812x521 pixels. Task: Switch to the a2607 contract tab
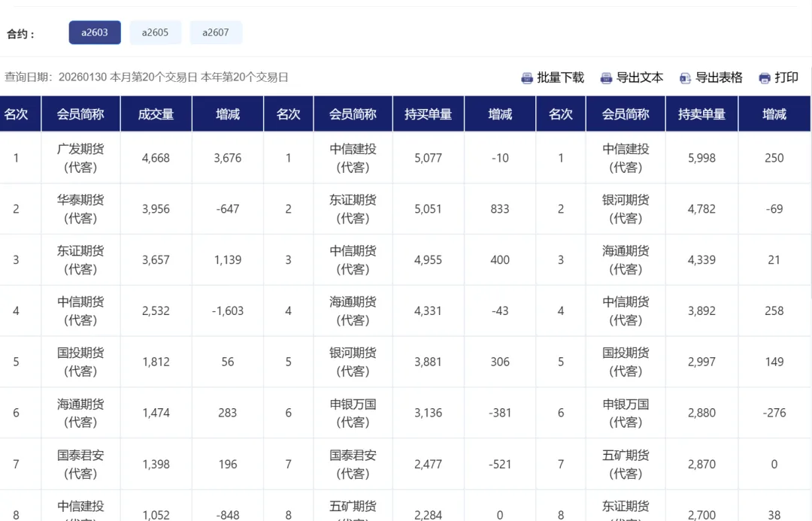coord(216,32)
